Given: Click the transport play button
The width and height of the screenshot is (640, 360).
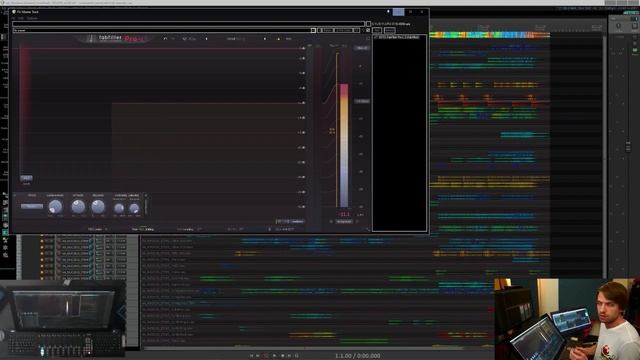Looking at the screenshot, I should click(274, 356).
